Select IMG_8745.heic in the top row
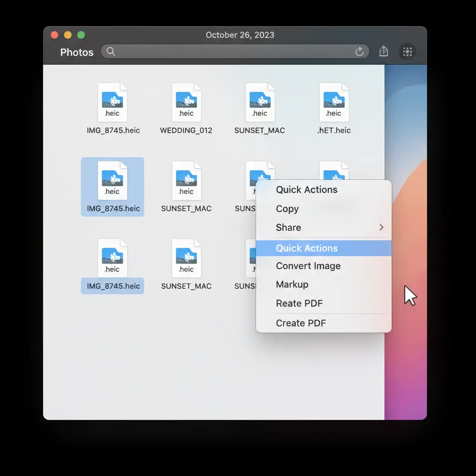Screen dimensions: 476x476 (x=112, y=103)
